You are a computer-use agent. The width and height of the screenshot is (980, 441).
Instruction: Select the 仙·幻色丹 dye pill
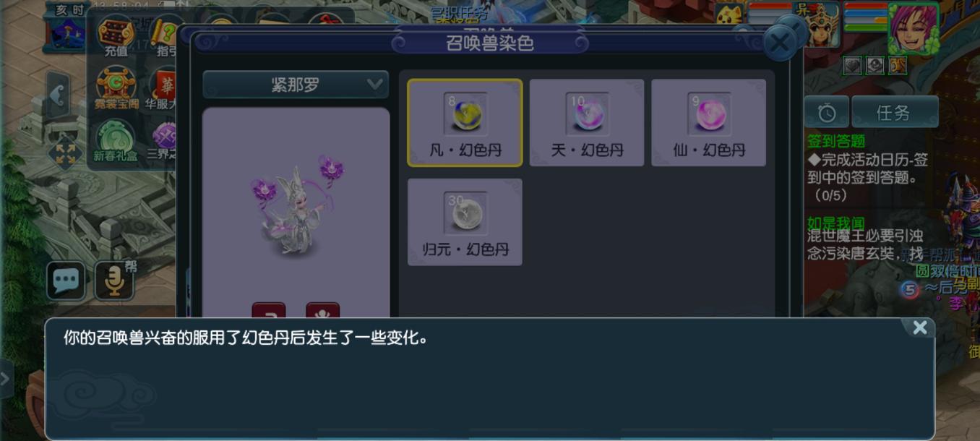click(x=708, y=123)
